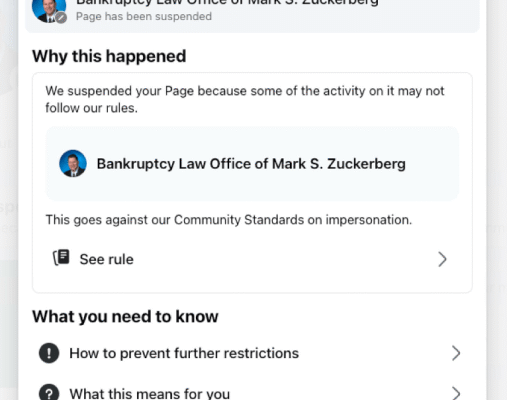Click the question mark icon
Image resolution: width=507 pixels, height=400 pixels.
pos(49,392)
